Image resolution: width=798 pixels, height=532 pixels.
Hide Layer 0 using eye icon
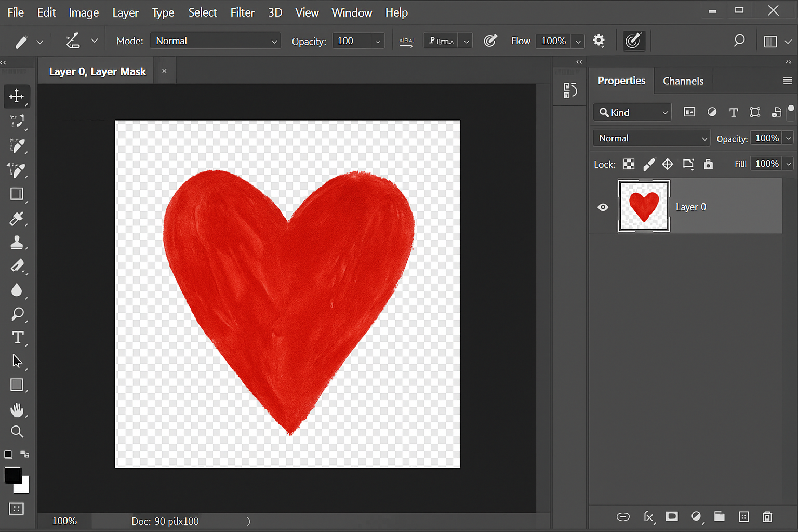(603, 207)
